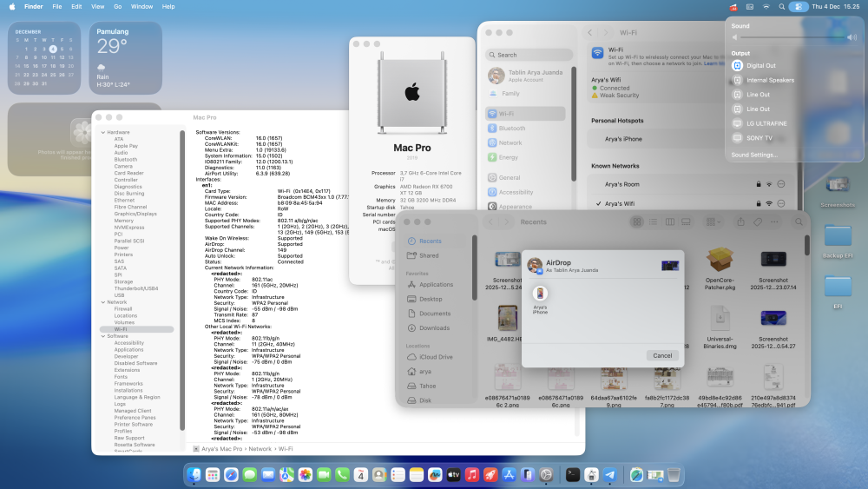
Task: Click the Wi-Fi status icon in menu bar
Action: [766, 7]
